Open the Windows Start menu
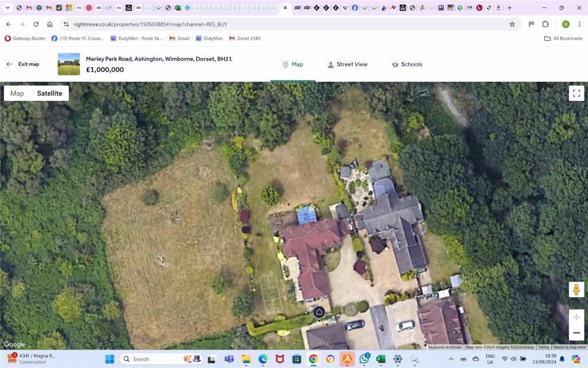This screenshot has height=368, width=588. [109, 359]
